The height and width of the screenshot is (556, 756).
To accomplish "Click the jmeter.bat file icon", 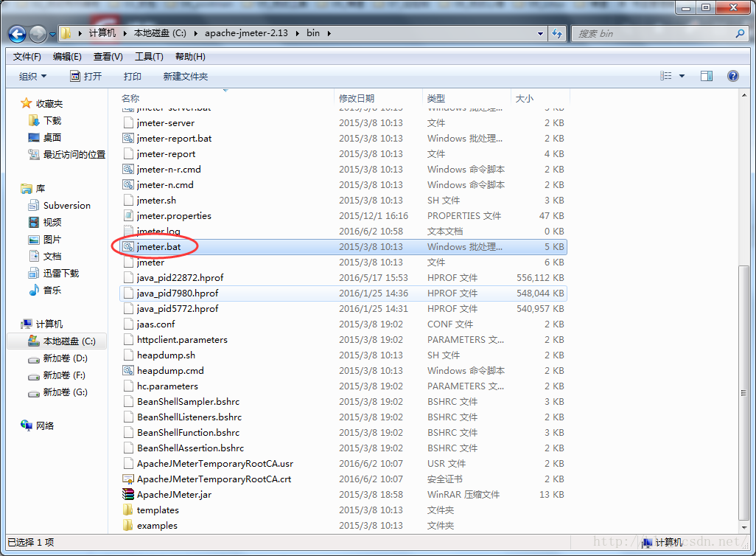I will [x=127, y=246].
